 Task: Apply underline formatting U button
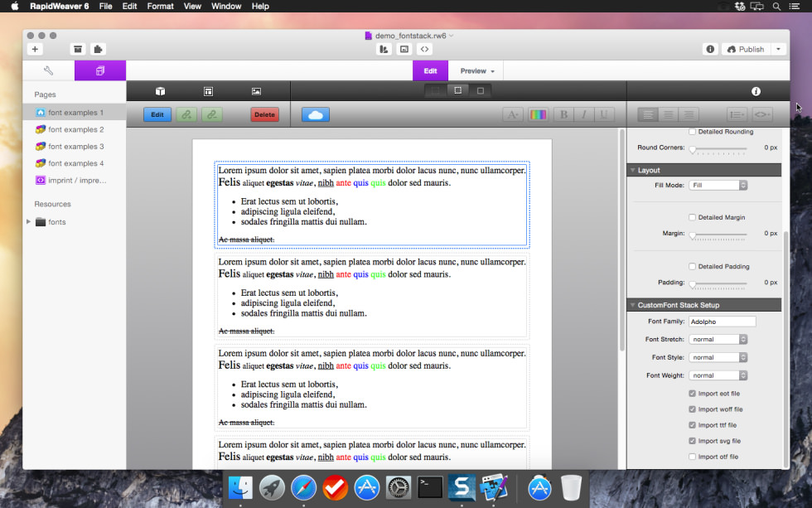pyautogui.click(x=604, y=114)
